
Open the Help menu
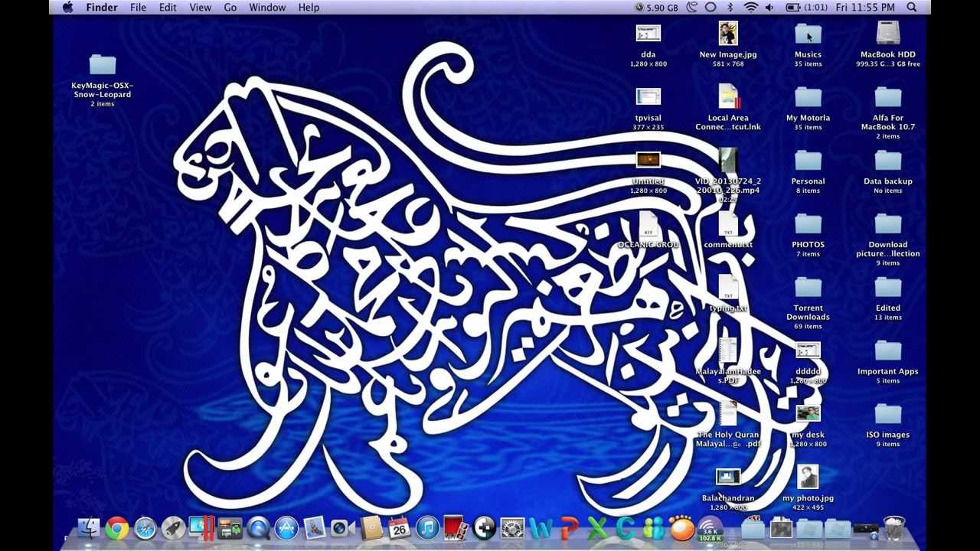click(309, 7)
